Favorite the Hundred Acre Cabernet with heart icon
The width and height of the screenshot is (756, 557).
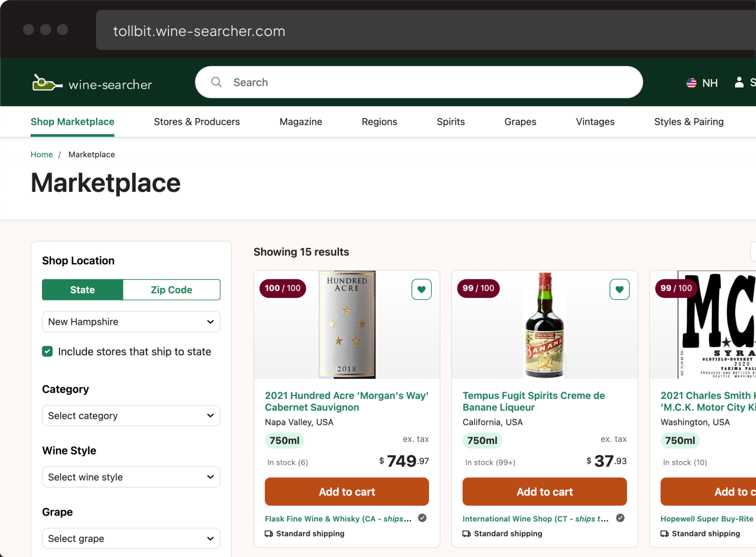(421, 289)
